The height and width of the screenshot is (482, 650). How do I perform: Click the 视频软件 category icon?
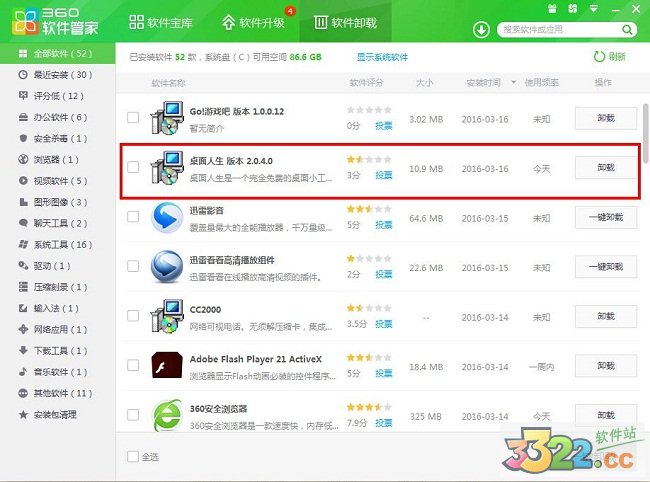(x=23, y=181)
